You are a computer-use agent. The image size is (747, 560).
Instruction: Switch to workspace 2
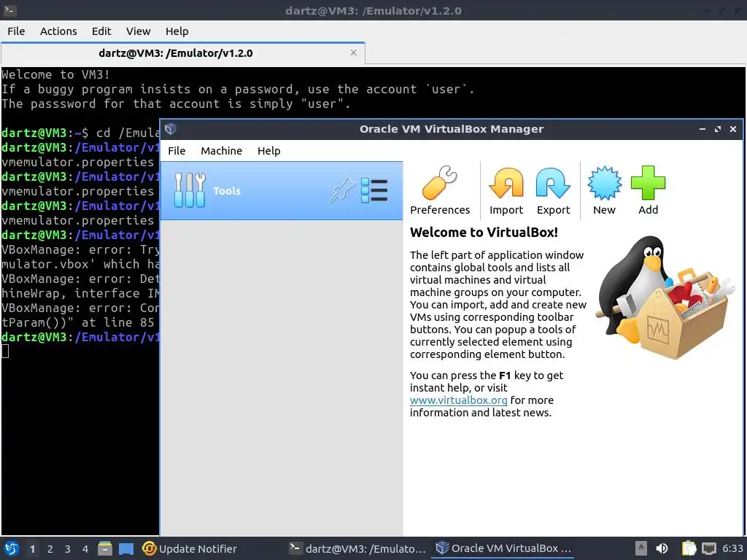click(50, 549)
